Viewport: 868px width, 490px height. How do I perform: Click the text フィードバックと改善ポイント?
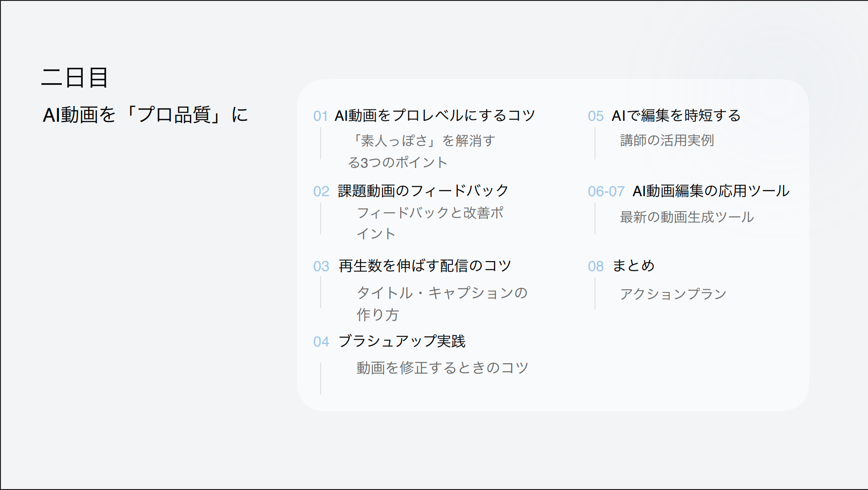point(430,223)
